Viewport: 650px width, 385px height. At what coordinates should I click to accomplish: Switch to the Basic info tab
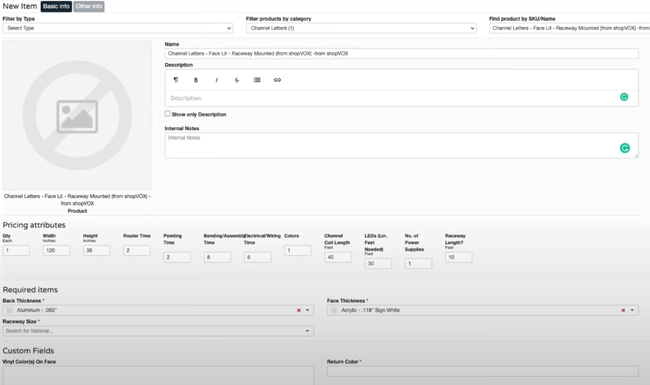(56, 6)
